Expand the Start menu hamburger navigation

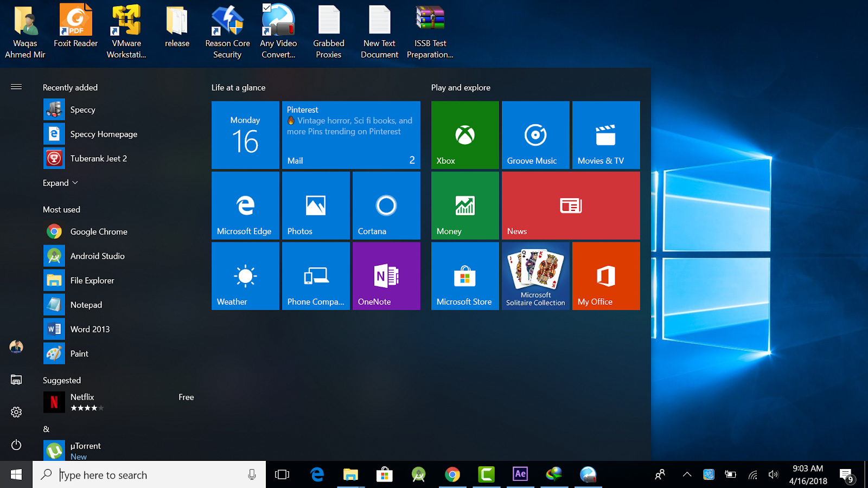pos(16,87)
